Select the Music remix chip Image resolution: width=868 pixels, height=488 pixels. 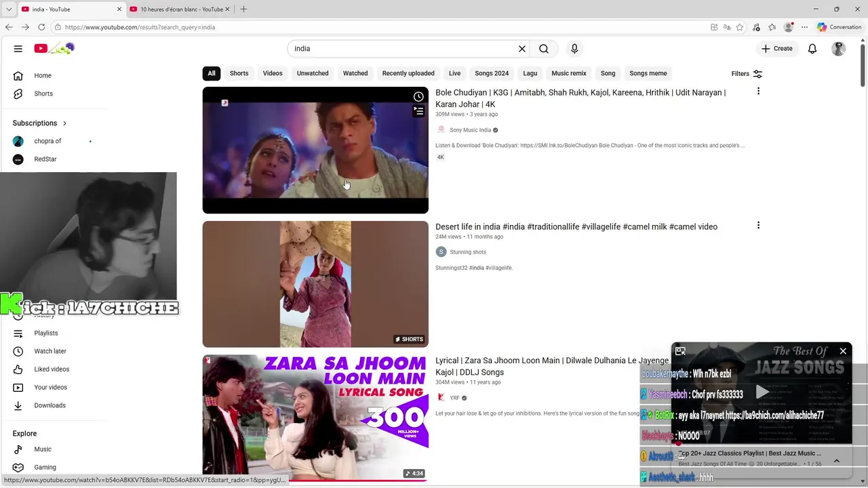[x=569, y=73]
